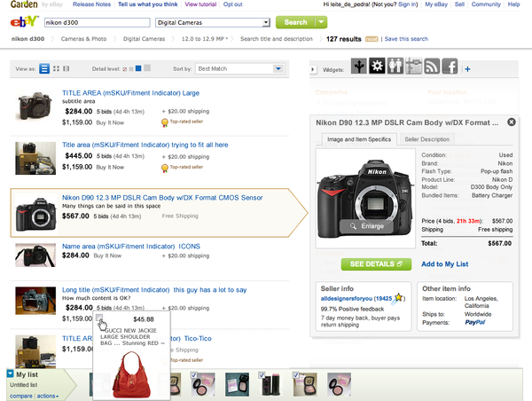Open the View tutorial link
This screenshot has height=401, width=532.
[x=200, y=4]
